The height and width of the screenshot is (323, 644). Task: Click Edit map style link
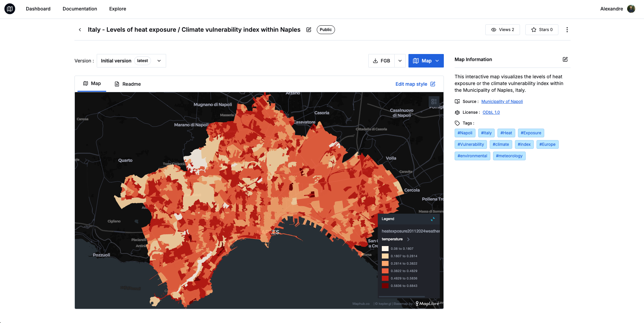click(x=416, y=84)
